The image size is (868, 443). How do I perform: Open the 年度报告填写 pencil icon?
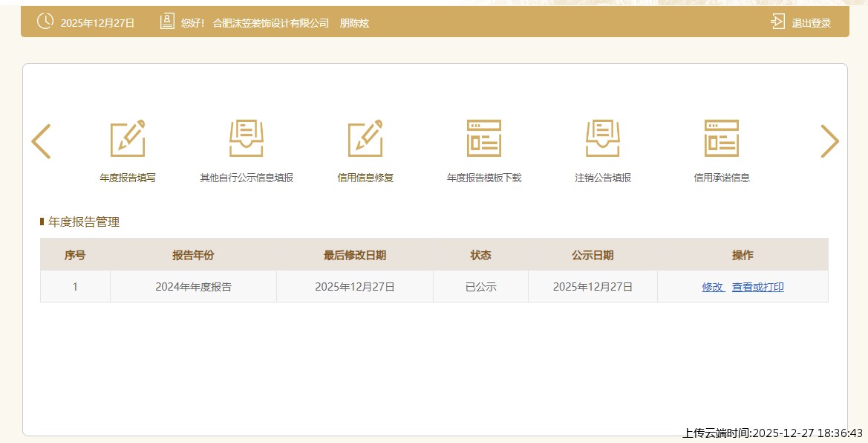coord(128,138)
